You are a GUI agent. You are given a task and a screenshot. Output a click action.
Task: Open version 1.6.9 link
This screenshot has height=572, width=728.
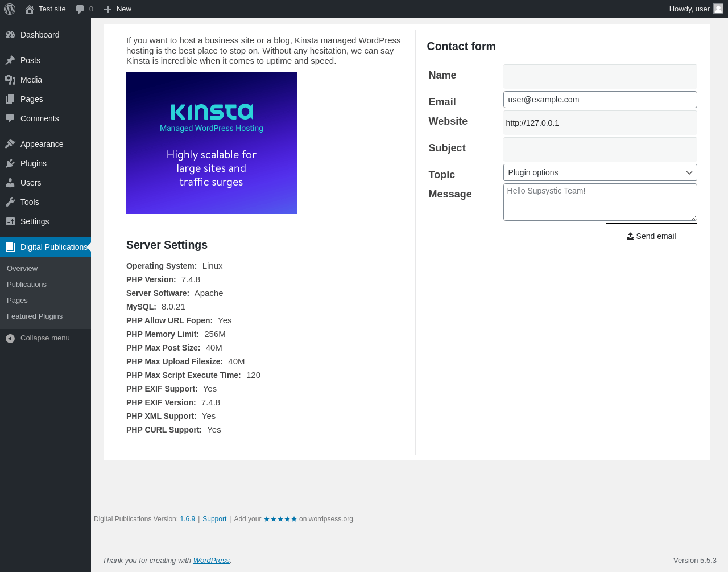[188, 519]
